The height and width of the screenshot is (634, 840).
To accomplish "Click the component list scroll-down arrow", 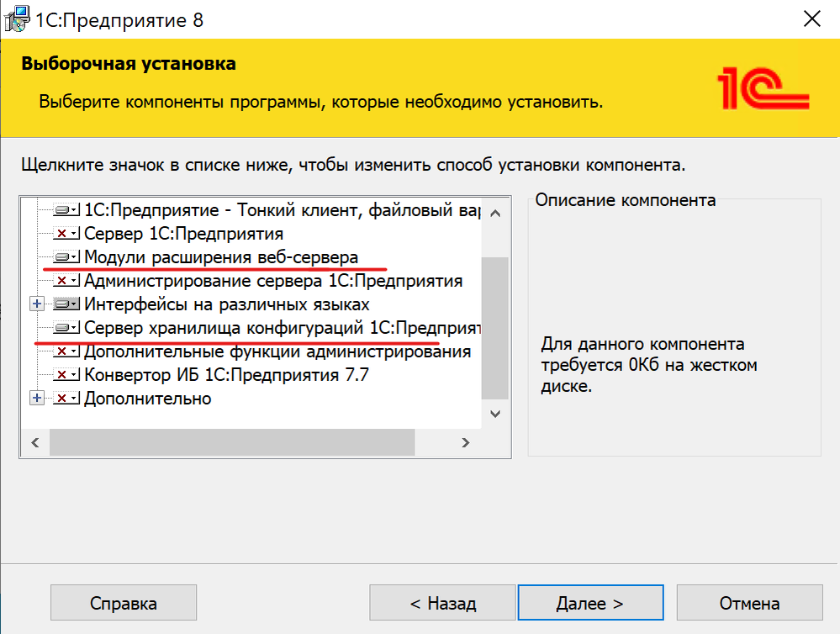I will point(495,414).
